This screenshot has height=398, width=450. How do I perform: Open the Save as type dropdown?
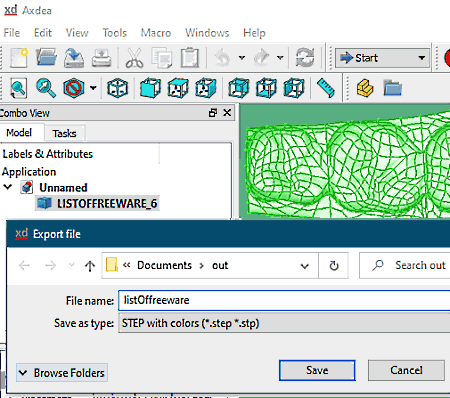point(284,323)
